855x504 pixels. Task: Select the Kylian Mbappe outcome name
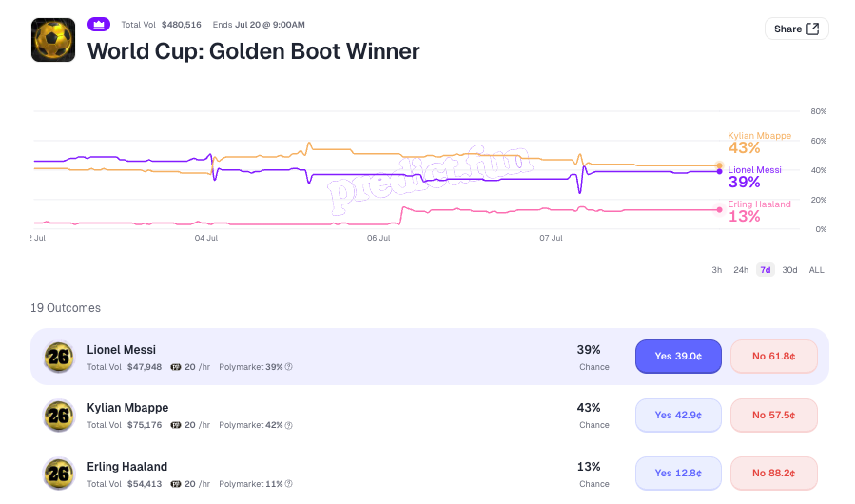[127, 408]
